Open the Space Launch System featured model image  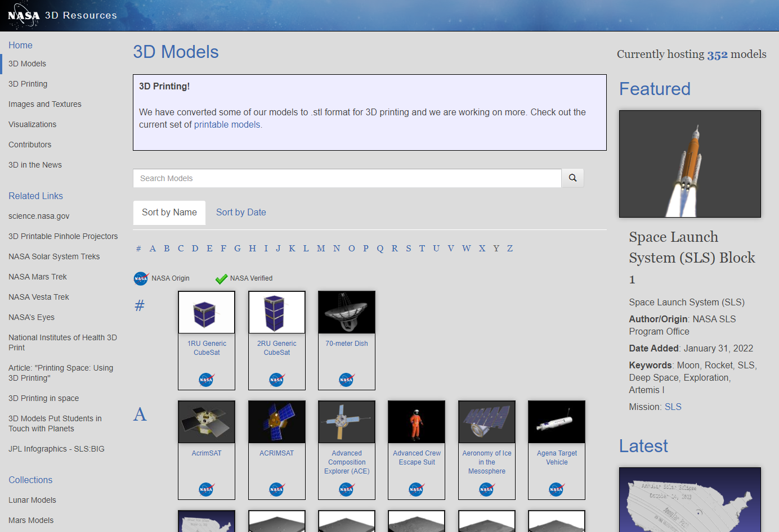click(x=690, y=164)
